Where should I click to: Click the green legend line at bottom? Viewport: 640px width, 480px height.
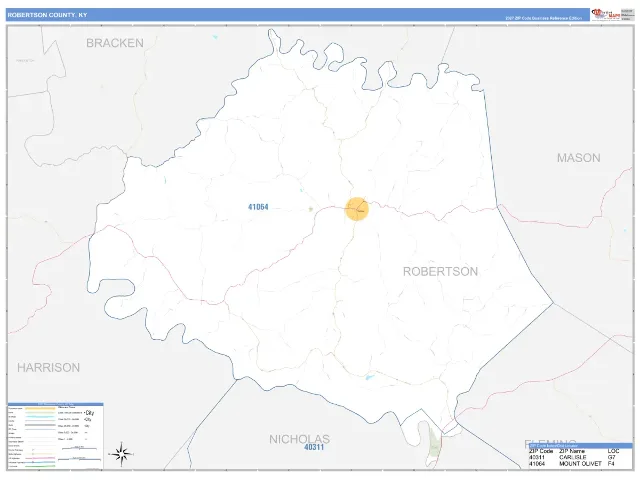click(40, 466)
